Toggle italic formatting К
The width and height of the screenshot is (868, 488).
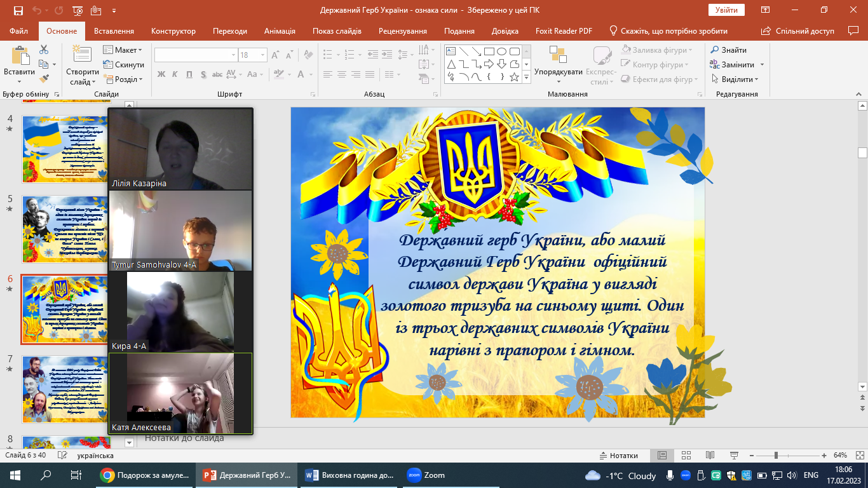click(x=175, y=74)
